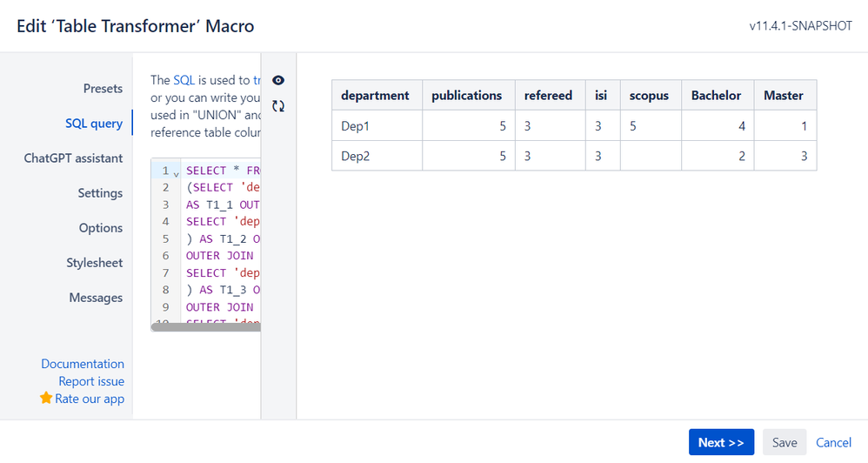Click the Report issue link

(x=91, y=381)
